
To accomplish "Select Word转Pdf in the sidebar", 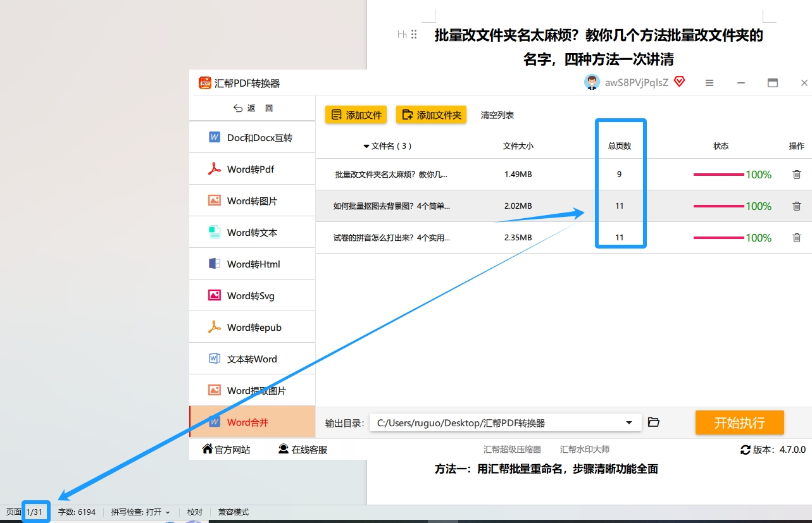I will coord(253,169).
